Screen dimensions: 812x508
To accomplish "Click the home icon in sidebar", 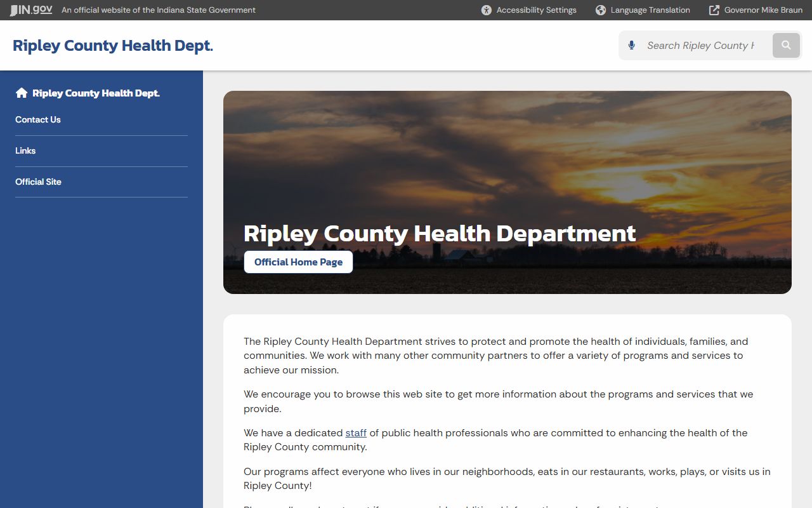I will [x=22, y=93].
